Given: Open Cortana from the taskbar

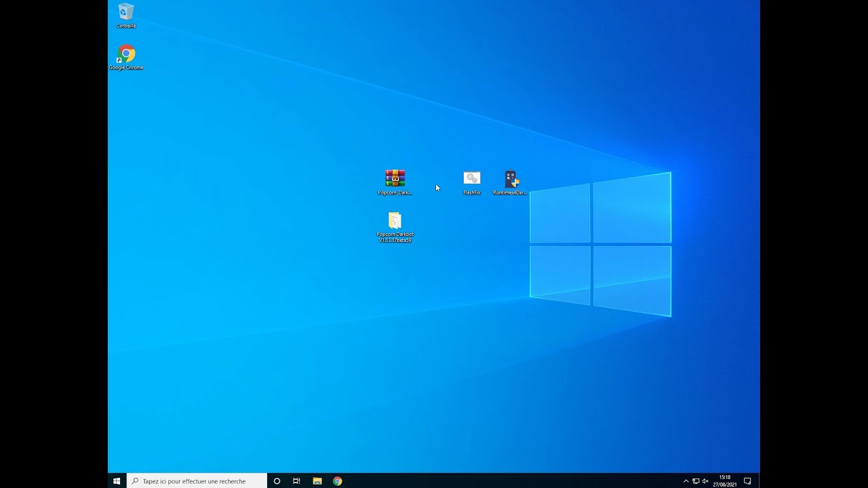Looking at the screenshot, I should coord(277,481).
